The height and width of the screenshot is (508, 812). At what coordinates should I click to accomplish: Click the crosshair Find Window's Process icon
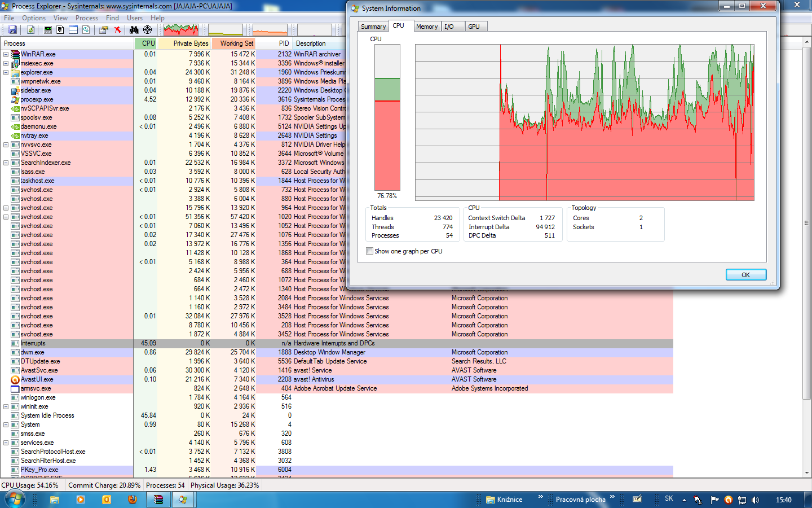tap(148, 30)
